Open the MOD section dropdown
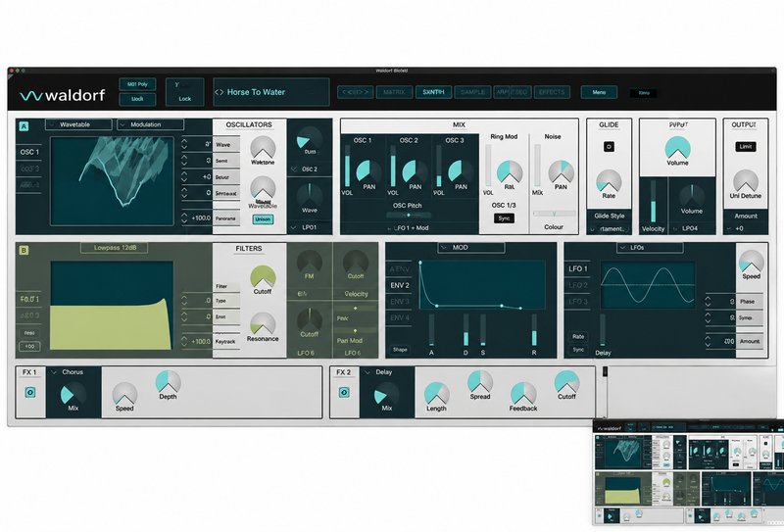This screenshot has width=784, height=532. pos(471,248)
